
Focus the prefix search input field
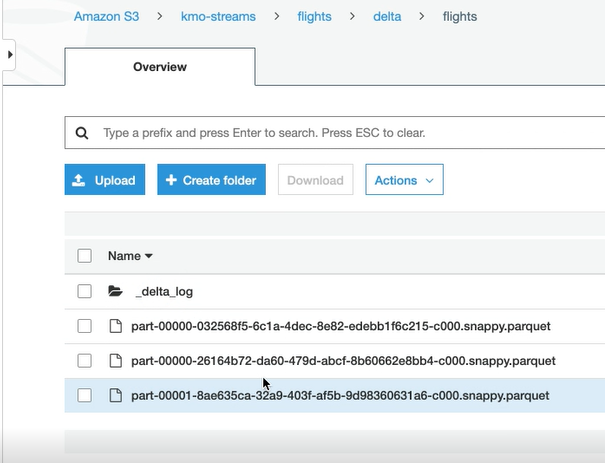coord(340,133)
